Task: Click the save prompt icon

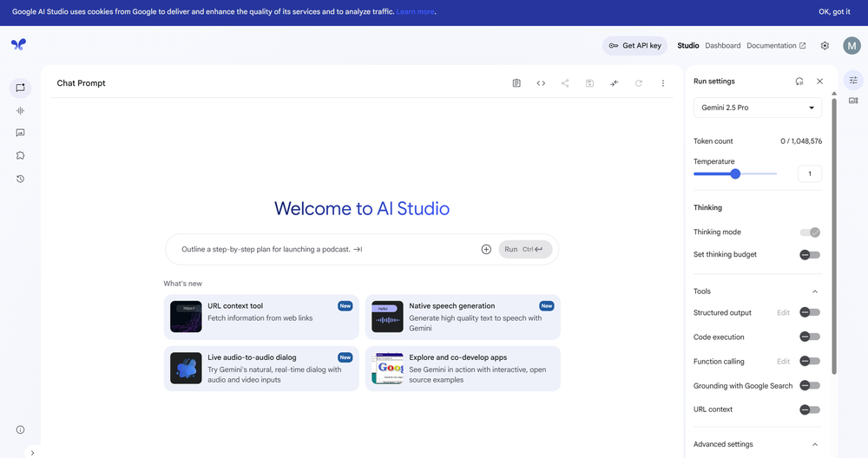Action: pos(589,83)
